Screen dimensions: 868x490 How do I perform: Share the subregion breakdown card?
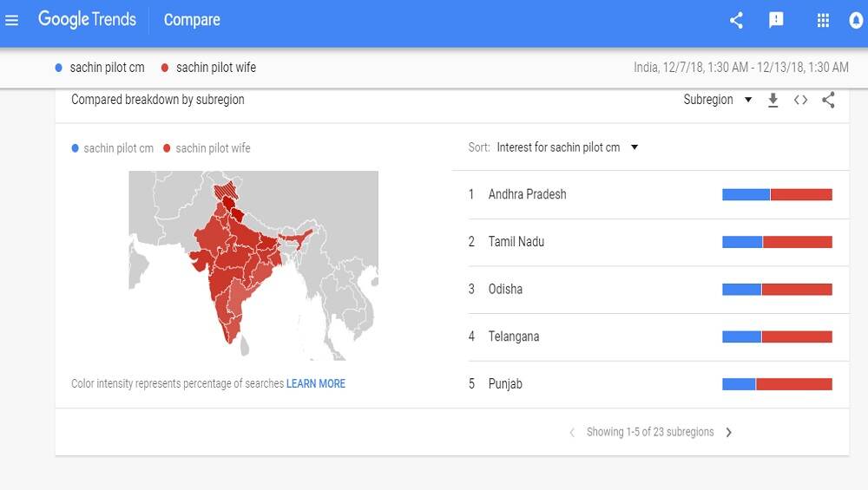828,100
